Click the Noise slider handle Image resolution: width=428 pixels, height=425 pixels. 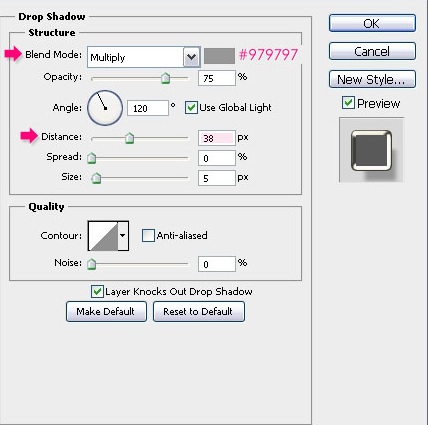tap(91, 264)
